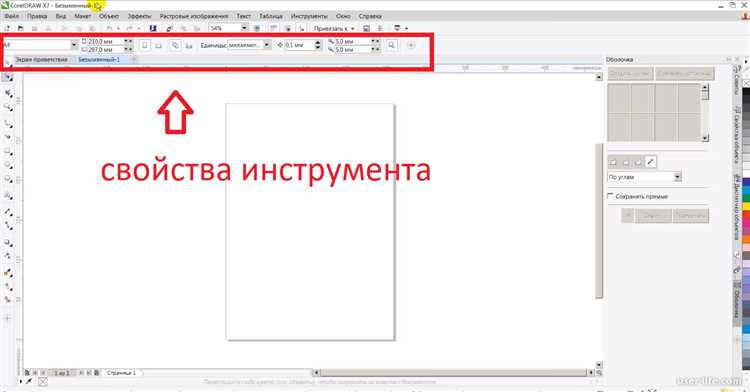Open the 54% zoom level dropdown
750x392 pixels.
click(244, 28)
